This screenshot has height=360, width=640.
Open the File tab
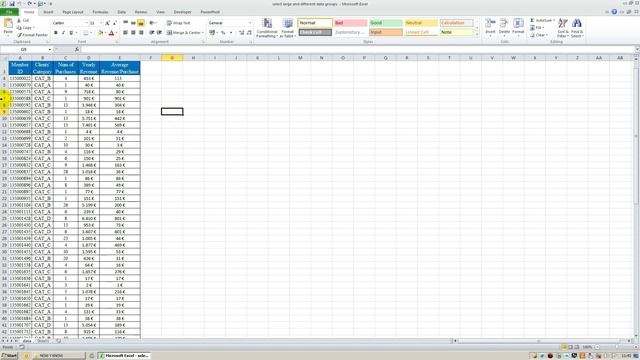(x=9, y=12)
